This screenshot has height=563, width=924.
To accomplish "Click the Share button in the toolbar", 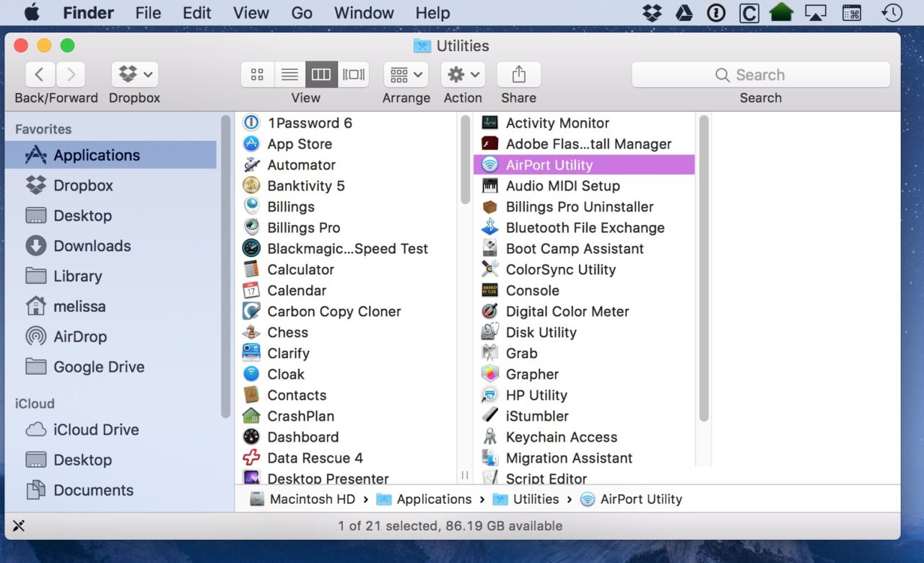I will click(518, 74).
